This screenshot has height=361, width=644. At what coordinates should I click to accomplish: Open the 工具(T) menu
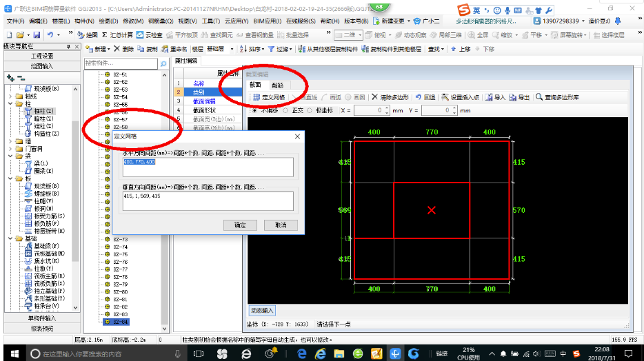[211, 21]
